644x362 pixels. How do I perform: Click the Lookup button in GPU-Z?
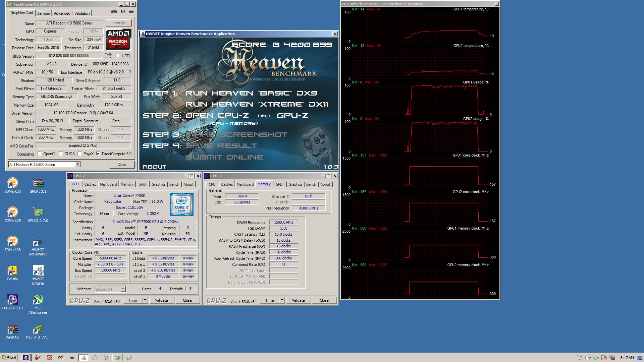click(x=118, y=23)
